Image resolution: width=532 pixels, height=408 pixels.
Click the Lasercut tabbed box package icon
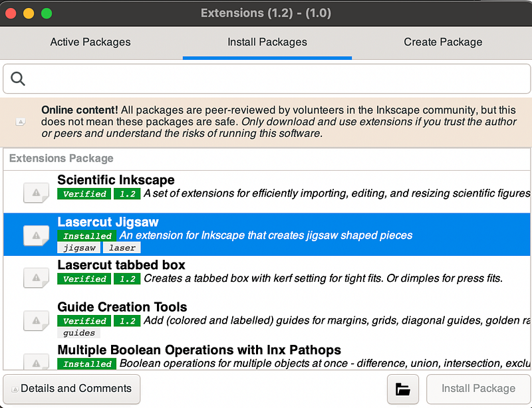[x=36, y=277]
